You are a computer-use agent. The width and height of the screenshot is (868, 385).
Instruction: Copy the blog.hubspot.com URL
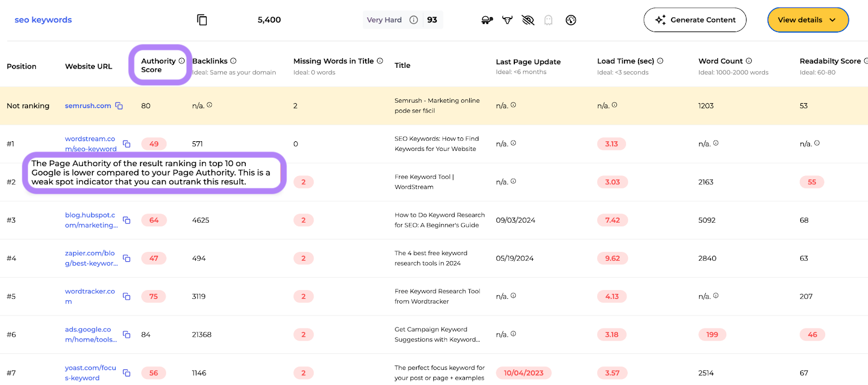click(x=126, y=220)
